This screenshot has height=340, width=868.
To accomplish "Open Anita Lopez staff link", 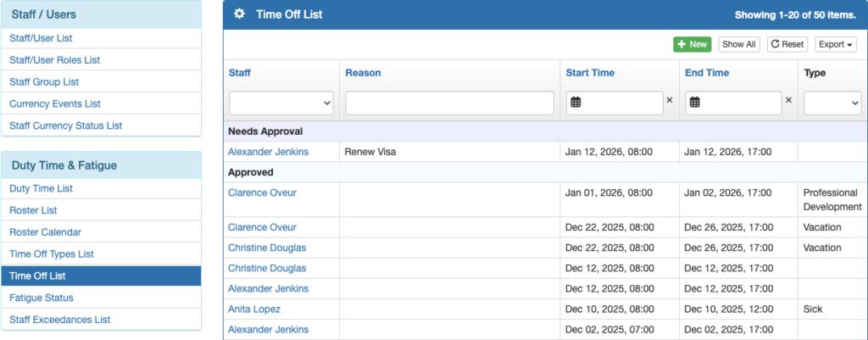I will tap(254, 309).
